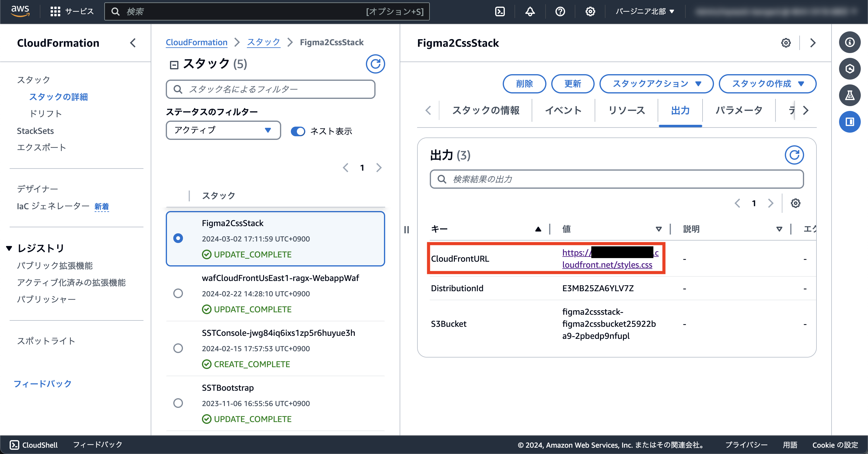
Task: Click the DistributionId value E3MB25ZA6YLV7Z
Action: click(x=598, y=288)
